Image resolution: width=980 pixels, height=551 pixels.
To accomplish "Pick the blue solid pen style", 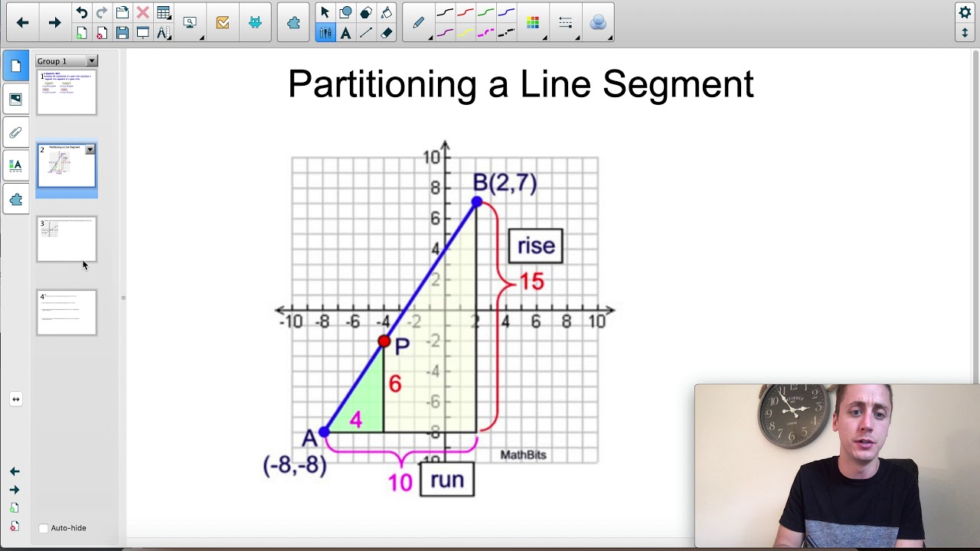I will (506, 12).
